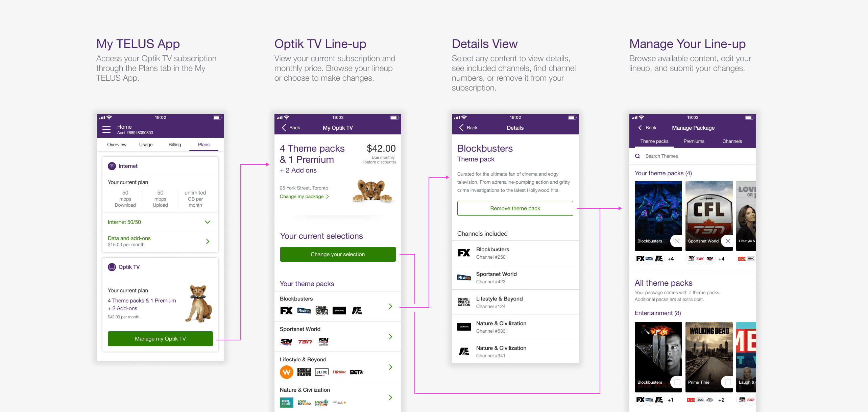
Task: Switch to the Premiums tab
Action: [694, 141]
